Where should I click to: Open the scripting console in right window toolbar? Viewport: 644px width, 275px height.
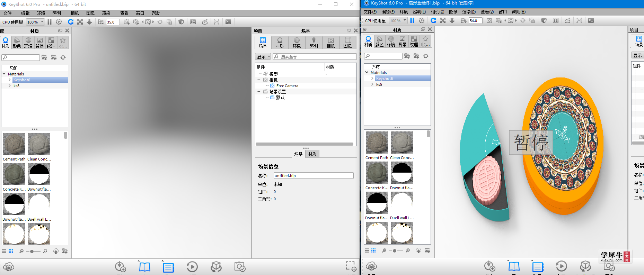[591, 20]
